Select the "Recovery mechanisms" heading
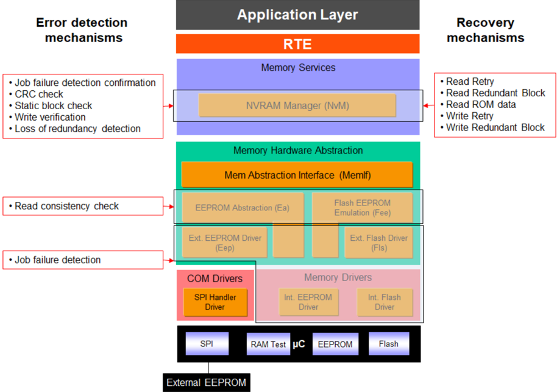Image resolution: width=557 pixels, height=392 pixels. [x=486, y=30]
